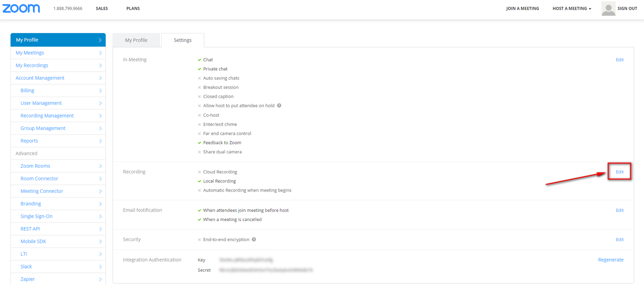Click chevron on Room Connector row

click(100, 178)
